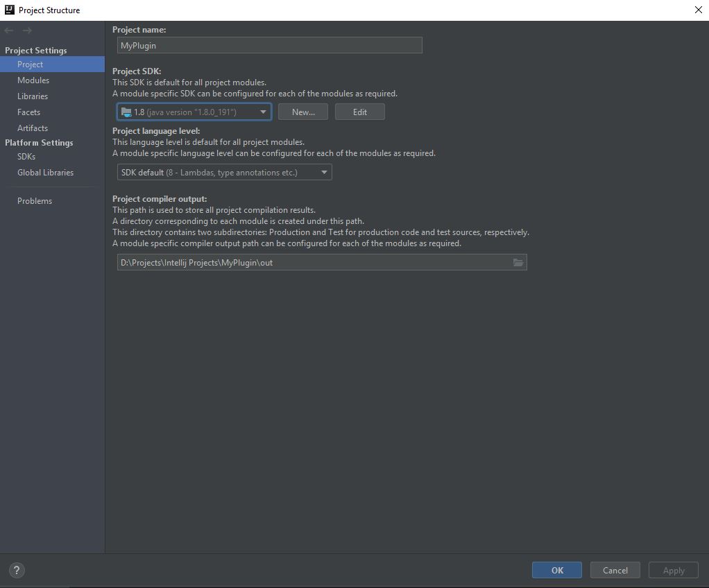Open Libraries settings section
The image size is (709, 588).
point(33,96)
